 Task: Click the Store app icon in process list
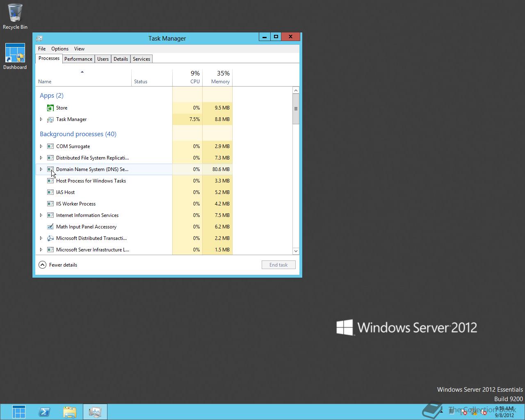(50, 108)
